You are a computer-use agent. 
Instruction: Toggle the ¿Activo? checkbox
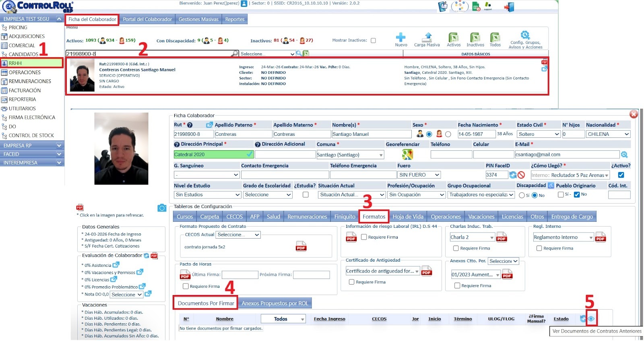tap(621, 175)
